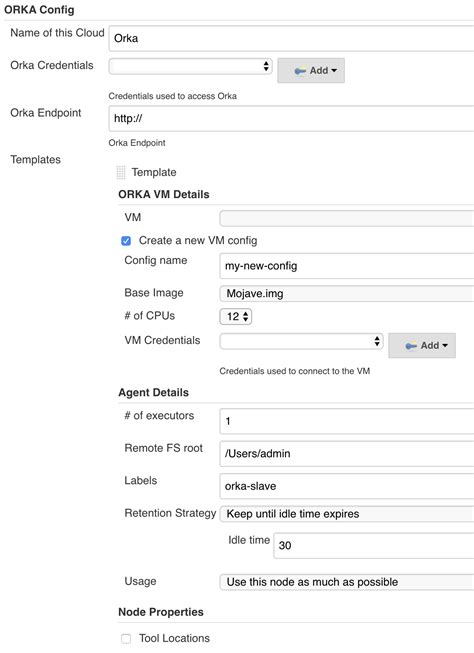Image resolution: width=474 pixels, height=653 pixels.
Task: Click the Orka Endpoint http:// field
Action: tap(291, 119)
